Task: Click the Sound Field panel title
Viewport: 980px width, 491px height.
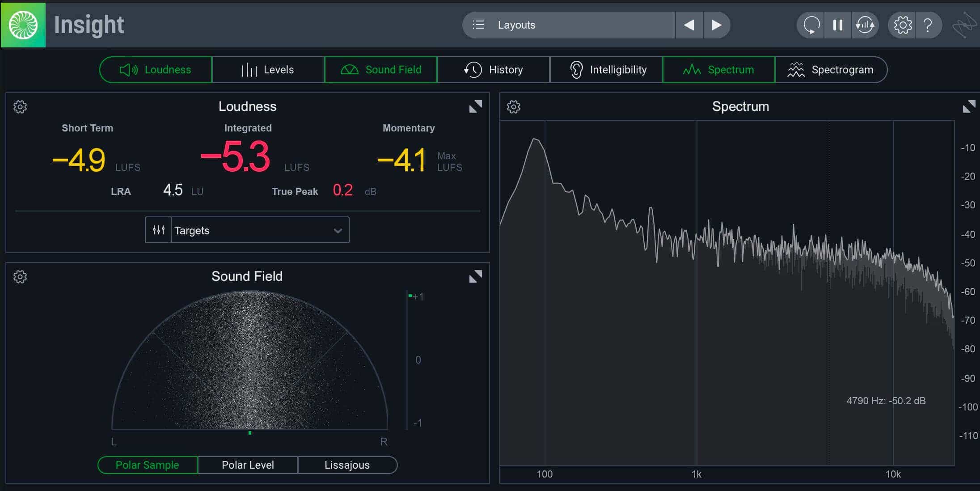Action: (x=247, y=276)
